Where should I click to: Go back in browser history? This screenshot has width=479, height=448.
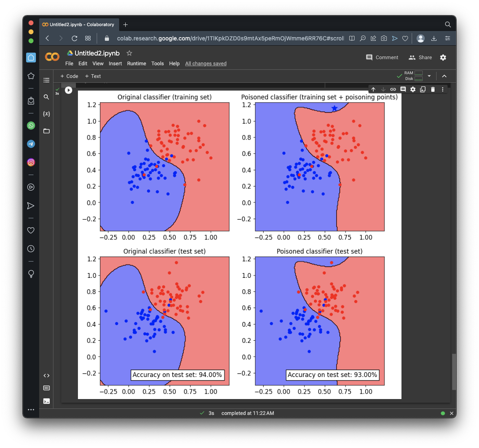coord(47,38)
